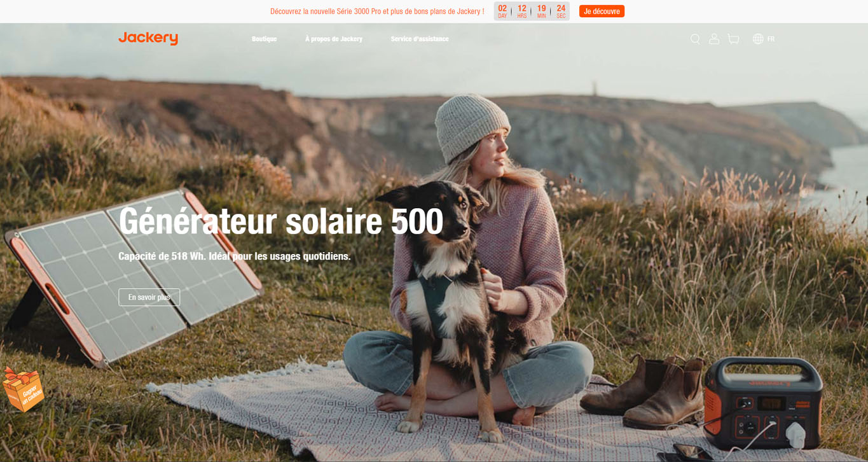Click the countdown seconds counter

tap(561, 11)
